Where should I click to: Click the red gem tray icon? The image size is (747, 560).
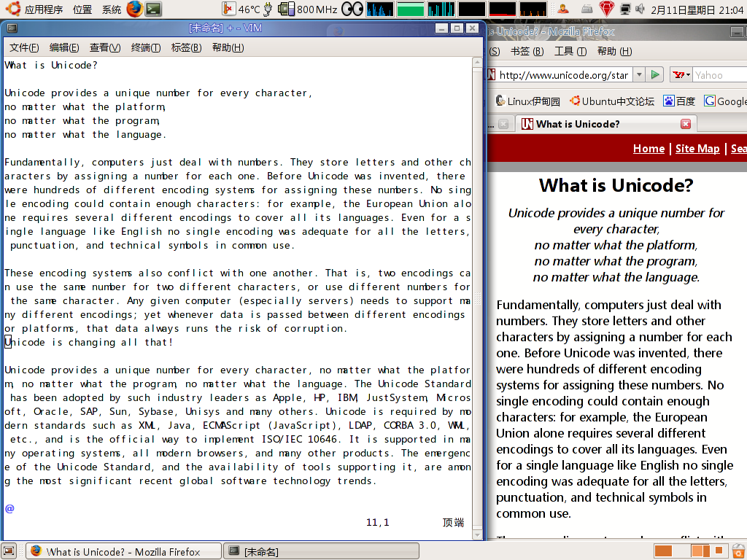(x=606, y=9)
